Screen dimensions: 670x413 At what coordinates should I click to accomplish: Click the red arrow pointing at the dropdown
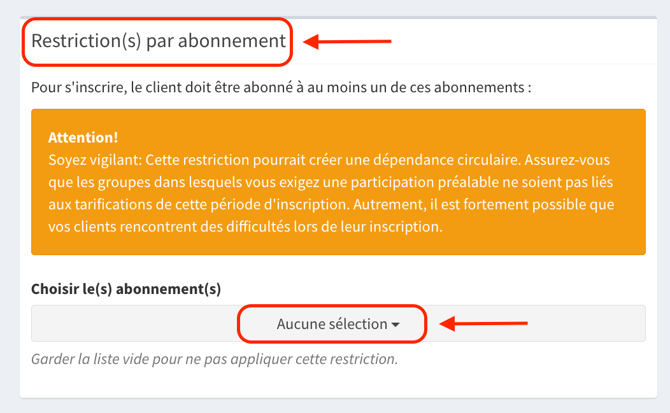point(484,323)
